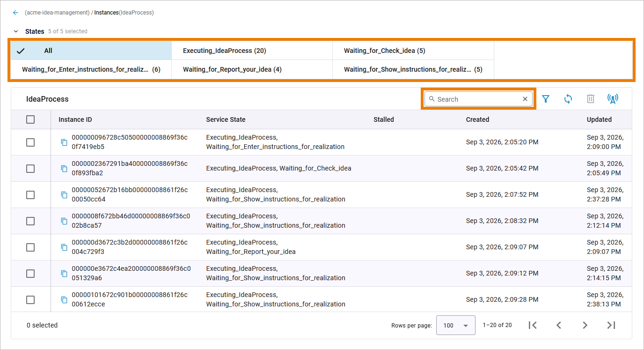Sort by Created column header
Screen dimensions: 644x350
pos(477,119)
